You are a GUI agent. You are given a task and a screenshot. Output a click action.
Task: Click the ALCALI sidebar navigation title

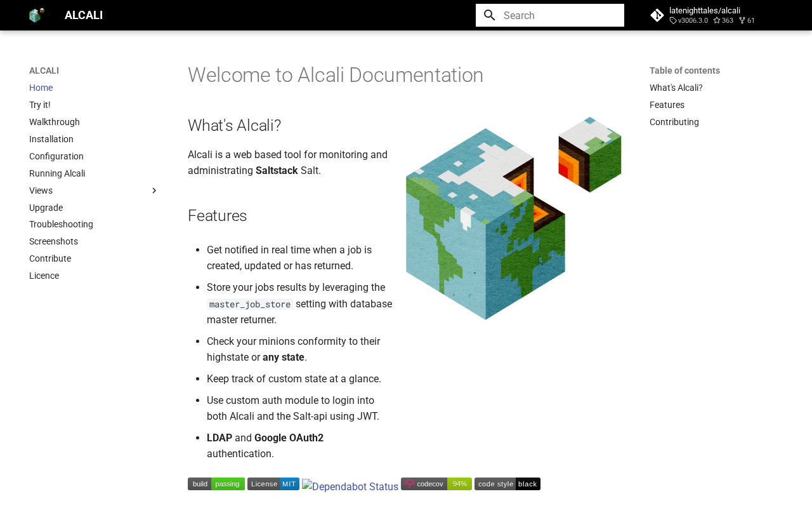coord(44,70)
